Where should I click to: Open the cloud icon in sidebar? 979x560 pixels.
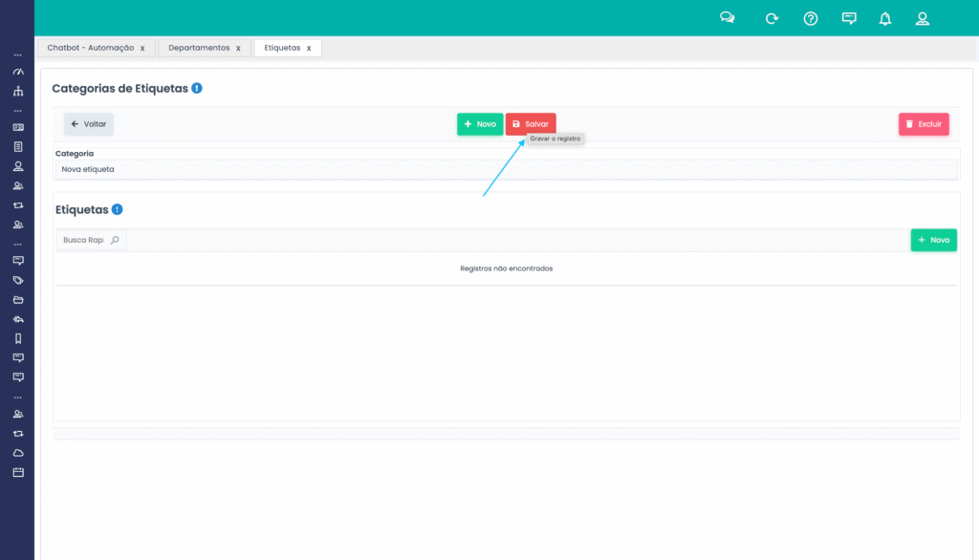[x=17, y=453]
